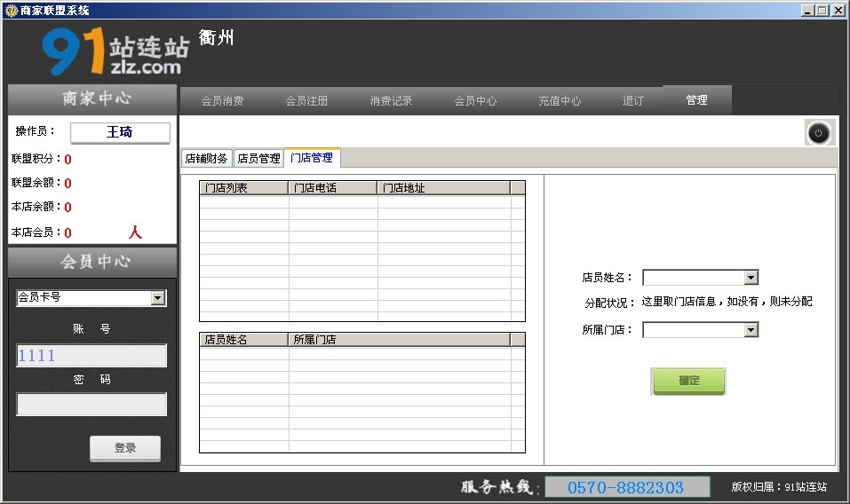The height and width of the screenshot is (504, 850).
Task: Click the 联盟余额 label
Action: pyautogui.click(x=36, y=183)
